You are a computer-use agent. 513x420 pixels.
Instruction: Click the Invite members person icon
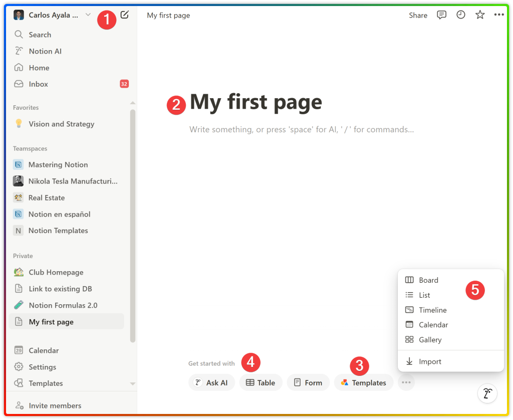tap(20, 405)
